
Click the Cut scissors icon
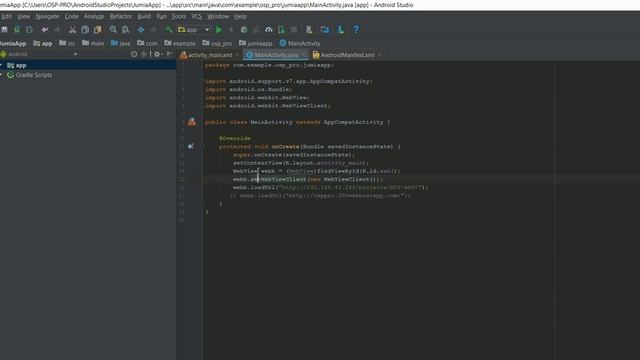coord(72,29)
